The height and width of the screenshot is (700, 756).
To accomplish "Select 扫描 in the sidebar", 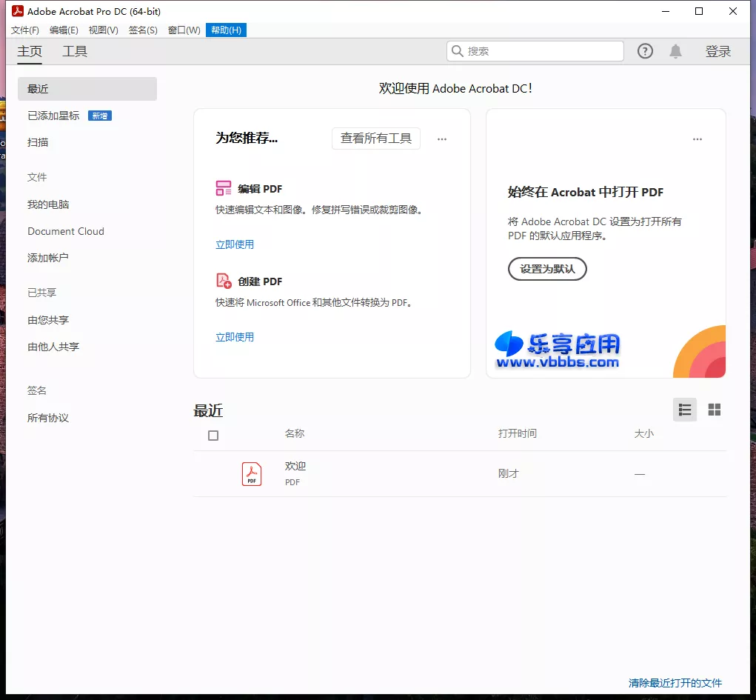I will click(38, 142).
